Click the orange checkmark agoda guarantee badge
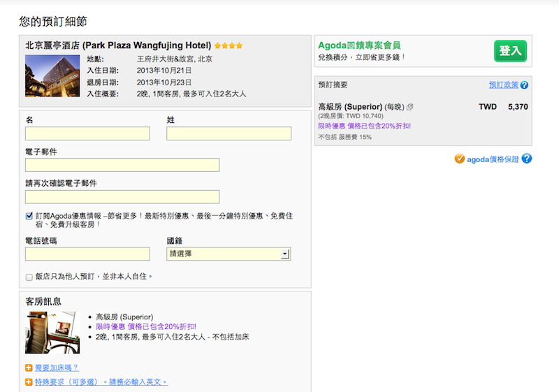Viewport: 559px width, 392px height. click(460, 159)
